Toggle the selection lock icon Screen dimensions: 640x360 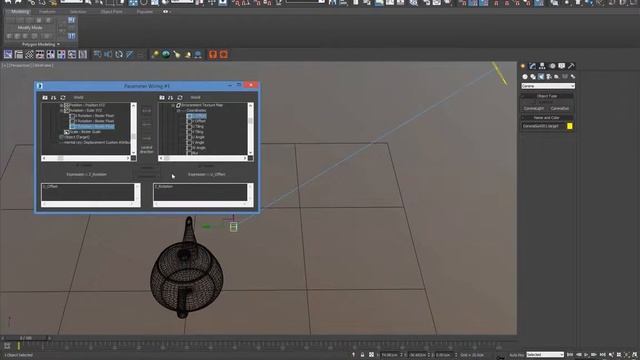362,355
